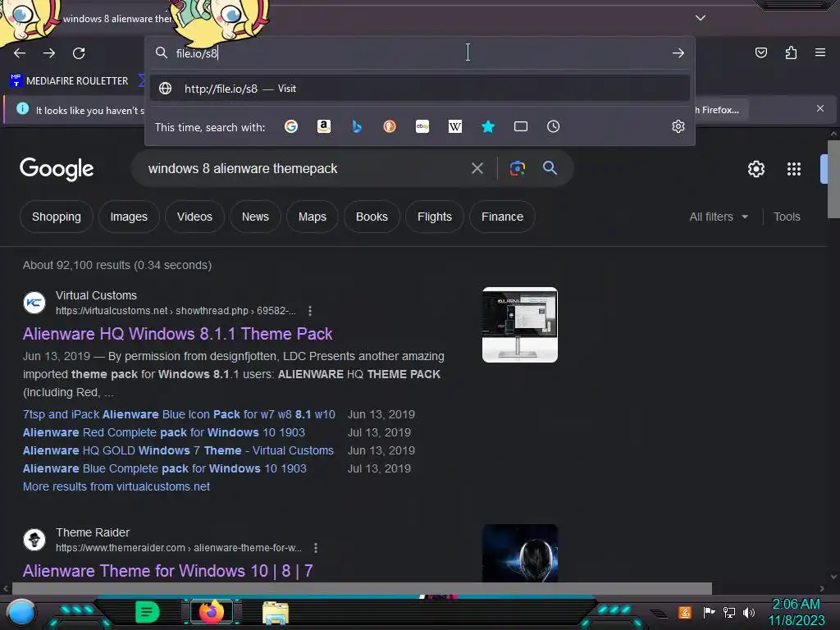Open the Extensions puzzle icon
The height and width of the screenshot is (630, 840).
791,52
